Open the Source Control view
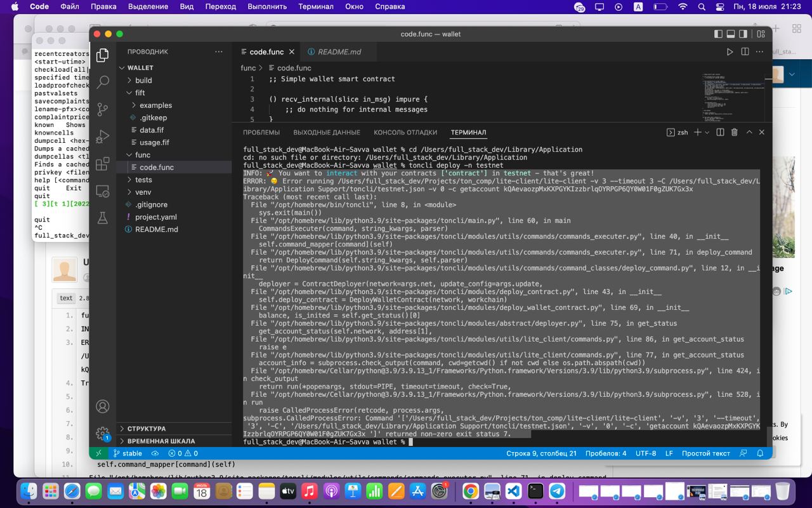 [103, 109]
